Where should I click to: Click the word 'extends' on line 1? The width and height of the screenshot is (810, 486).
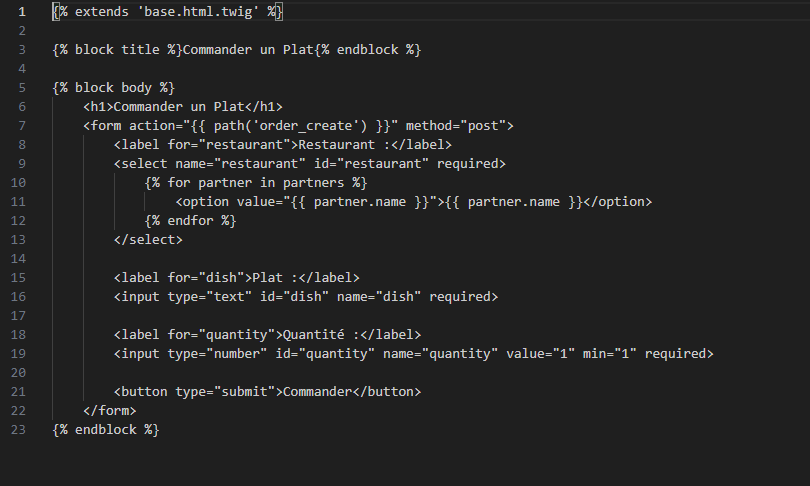tap(102, 11)
